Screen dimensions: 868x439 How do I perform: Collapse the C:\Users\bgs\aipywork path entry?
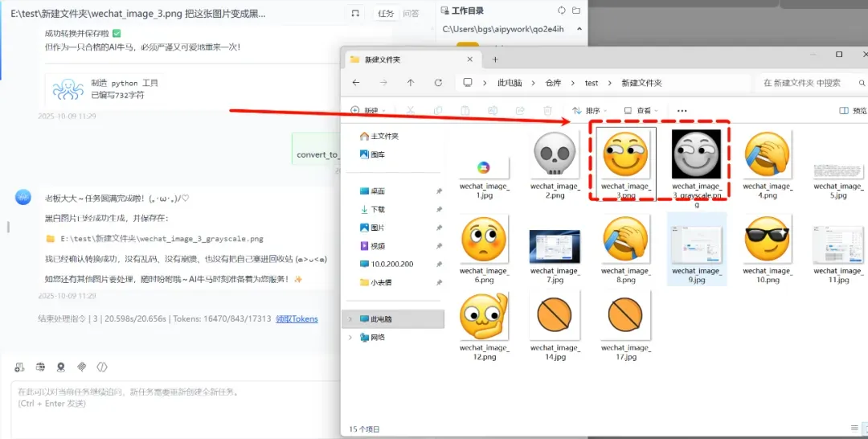579,29
